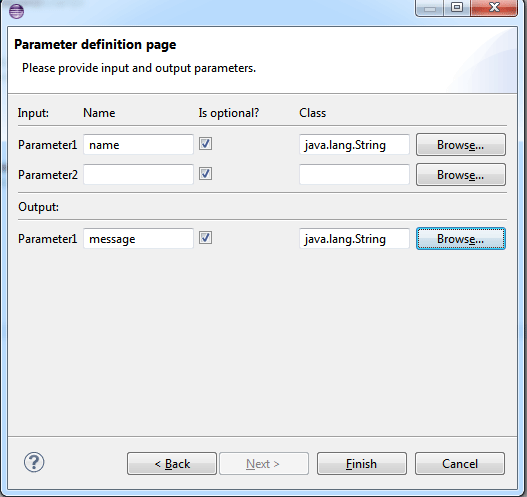Browse class for input Parameter1
Image resolution: width=527 pixels, height=497 pixels.
point(461,144)
